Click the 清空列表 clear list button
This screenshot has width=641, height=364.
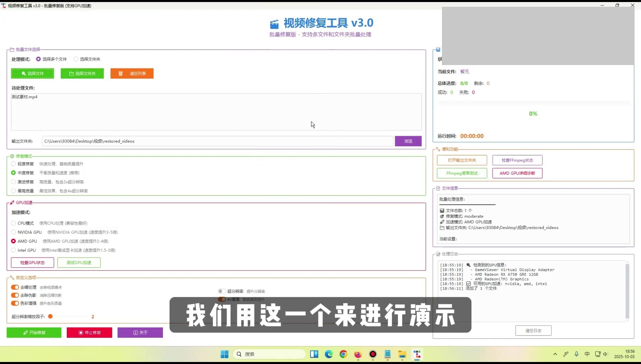(132, 73)
